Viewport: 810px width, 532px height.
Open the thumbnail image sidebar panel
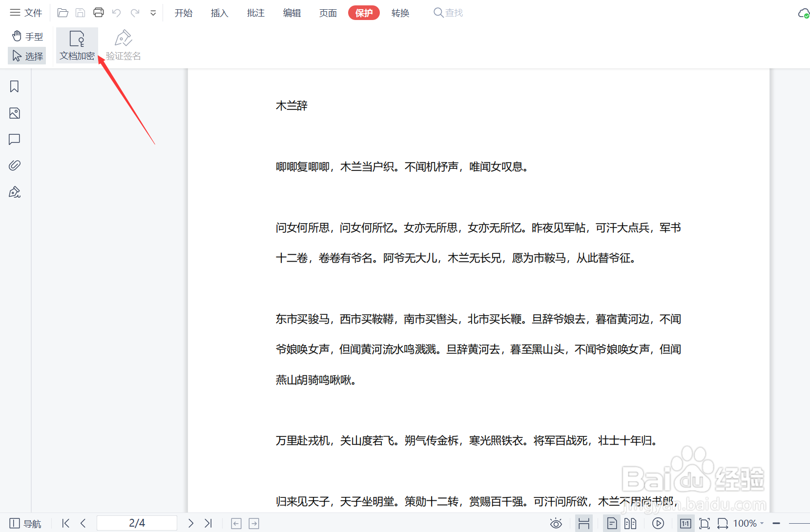(x=15, y=113)
